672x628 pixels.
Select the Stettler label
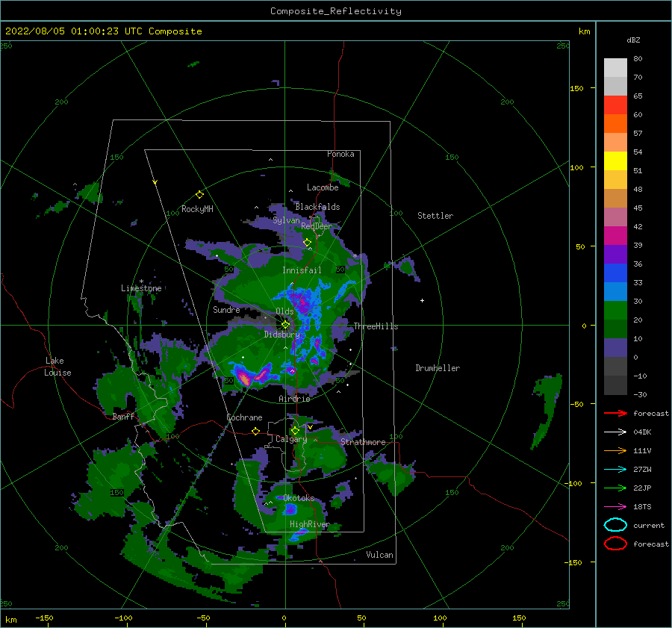435,216
